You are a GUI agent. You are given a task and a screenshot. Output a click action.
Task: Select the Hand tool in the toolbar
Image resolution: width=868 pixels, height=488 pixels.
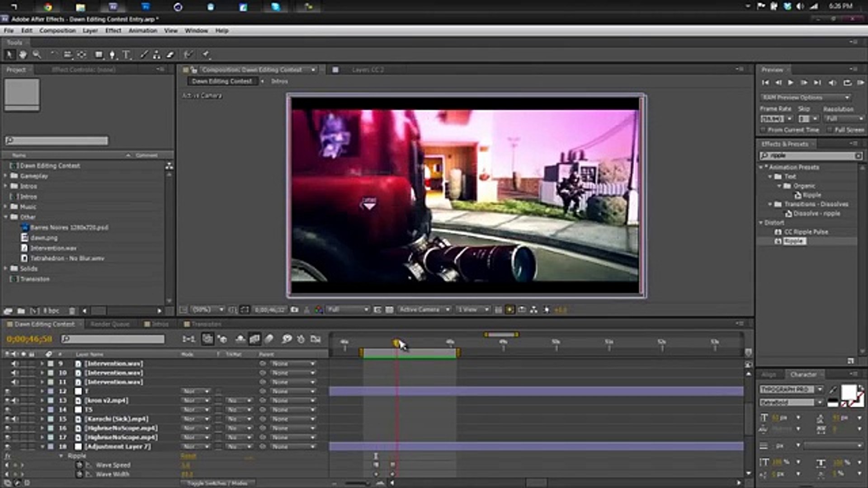(x=23, y=54)
